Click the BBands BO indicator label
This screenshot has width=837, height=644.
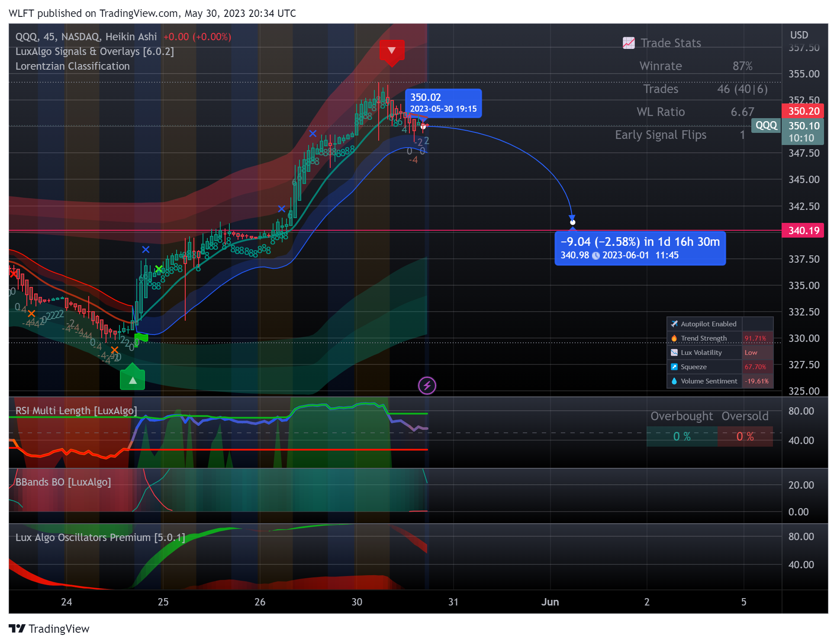[x=63, y=482]
